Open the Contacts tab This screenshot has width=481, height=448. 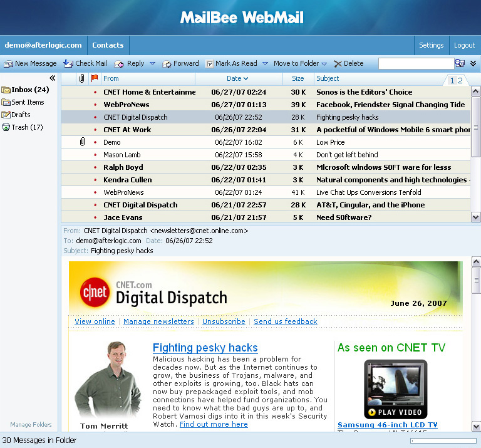pos(108,45)
